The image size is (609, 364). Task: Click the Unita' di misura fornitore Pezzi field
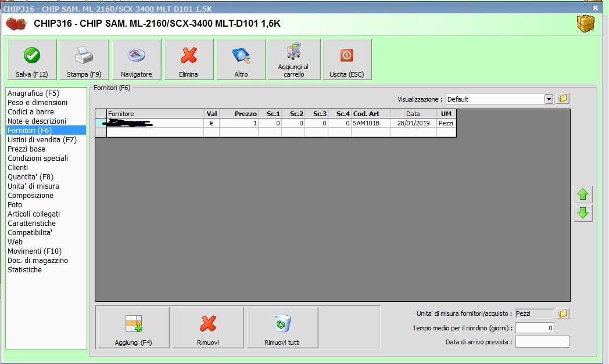[x=535, y=313]
